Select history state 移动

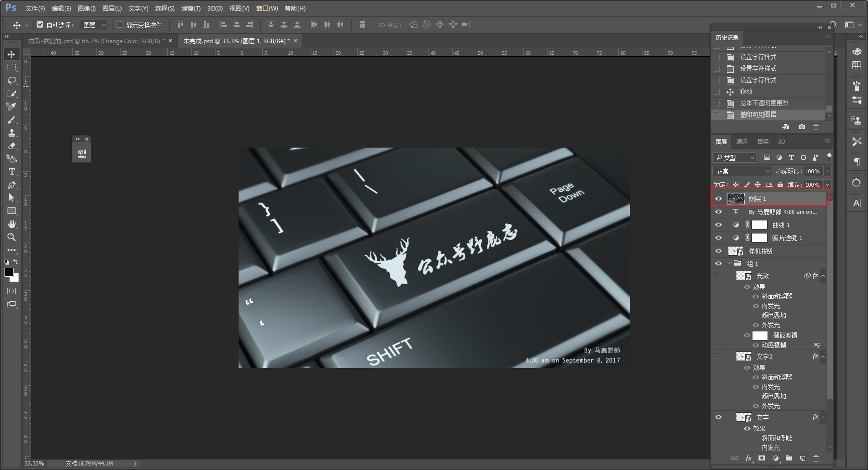click(x=769, y=91)
